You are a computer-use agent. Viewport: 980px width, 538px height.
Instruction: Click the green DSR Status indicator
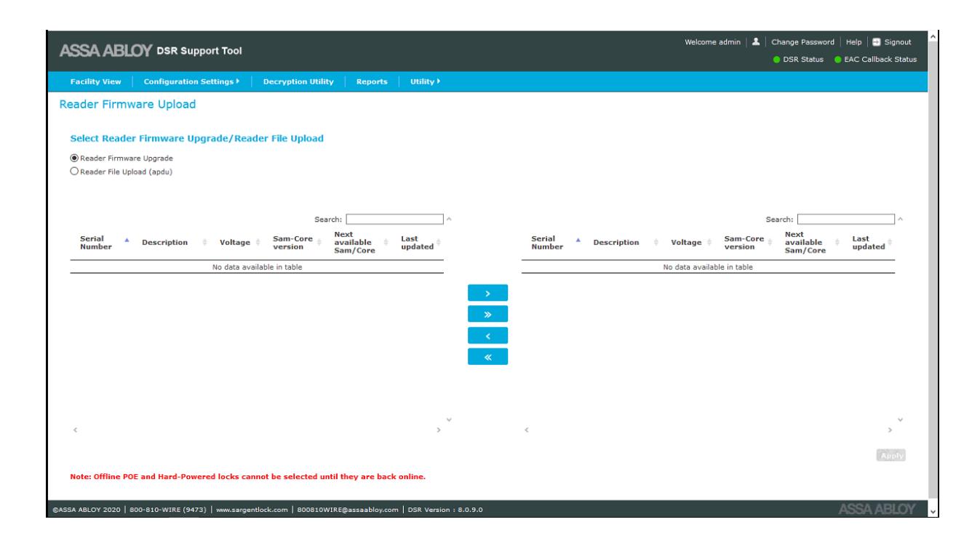click(776, 59)
